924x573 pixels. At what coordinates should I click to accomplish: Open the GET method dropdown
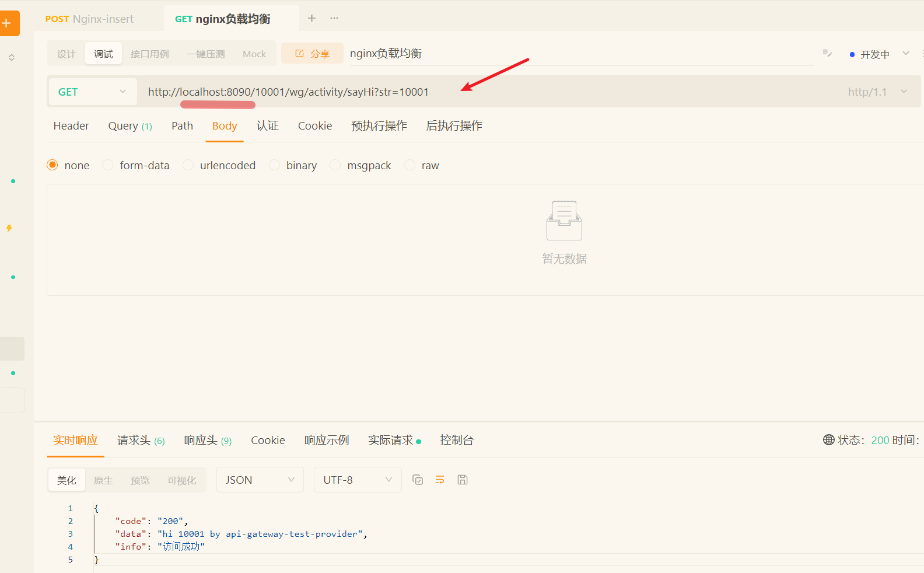click(92, 92)
